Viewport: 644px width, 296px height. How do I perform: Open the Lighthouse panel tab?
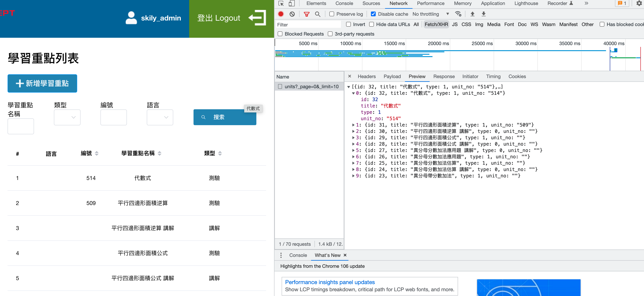click(x=526, y=3)
